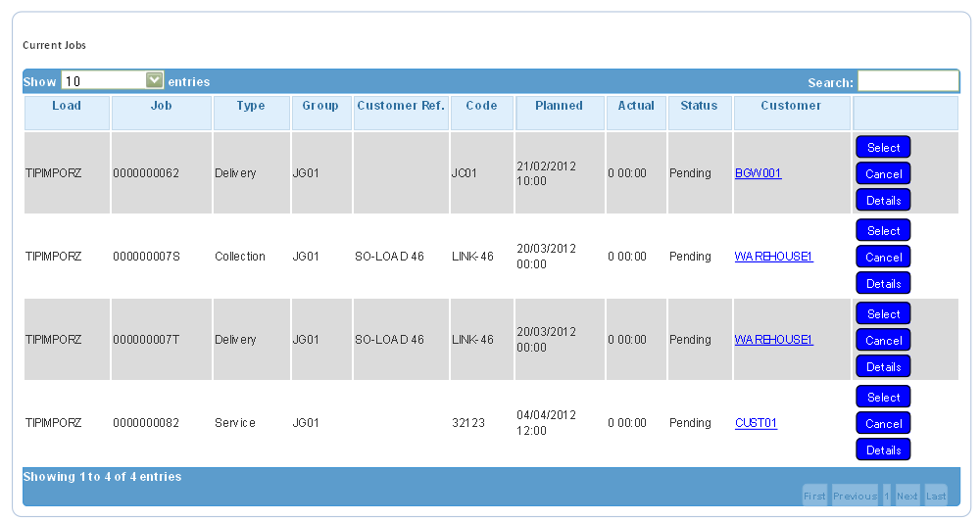This screenshot has height=521, width=980.
Task: Cancel job 0000000062
Action: 883,173
